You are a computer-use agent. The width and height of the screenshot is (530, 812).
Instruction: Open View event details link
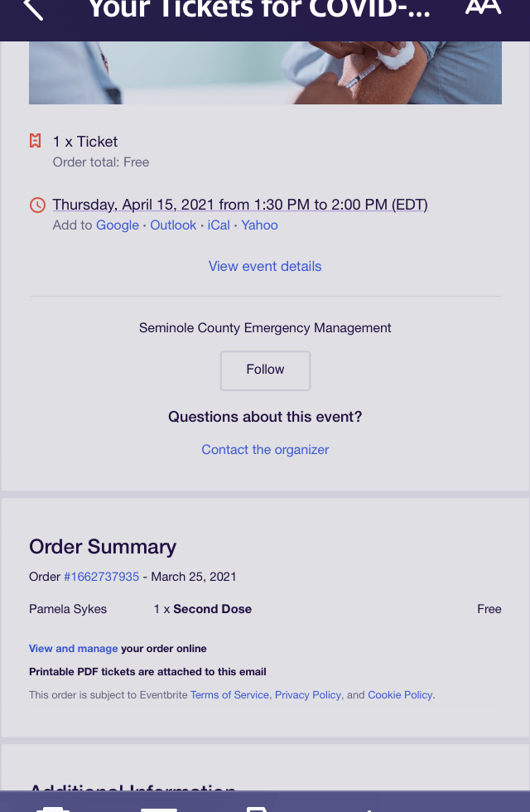pyautogui.click(x=265, y=266)
